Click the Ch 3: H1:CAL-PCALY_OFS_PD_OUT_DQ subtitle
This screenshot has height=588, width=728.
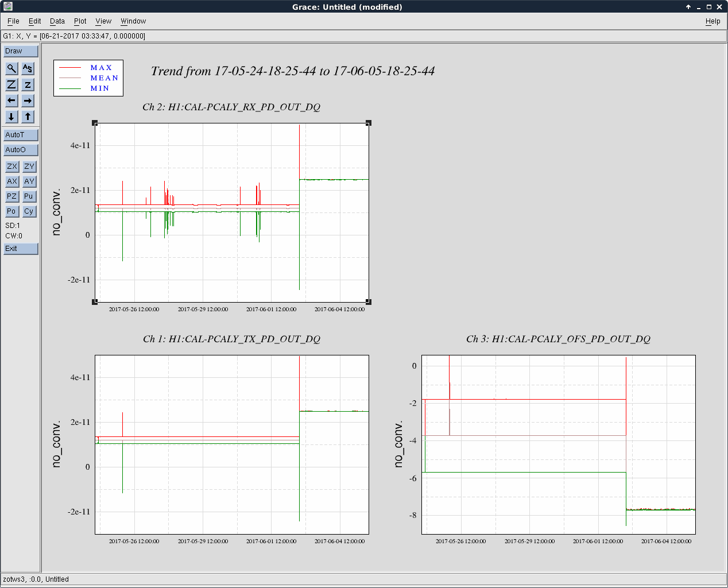pos(558,339)
